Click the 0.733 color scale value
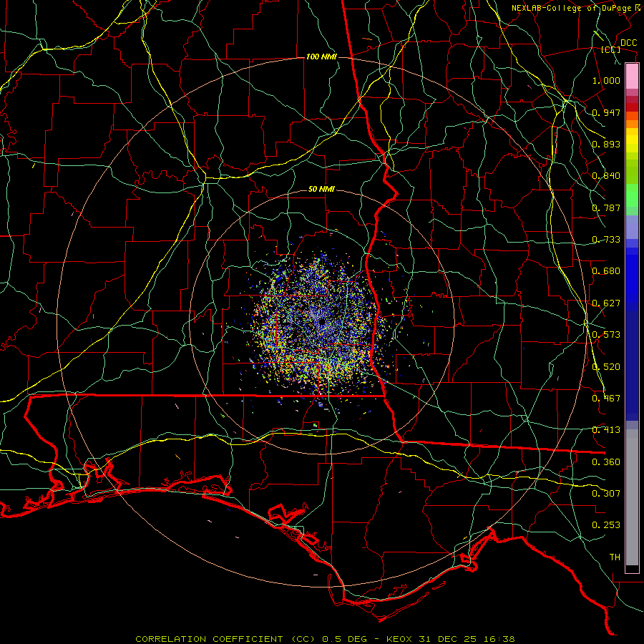The height and width of the screenshot is (644, 644). pyautogui.click(x=606, y=240)
